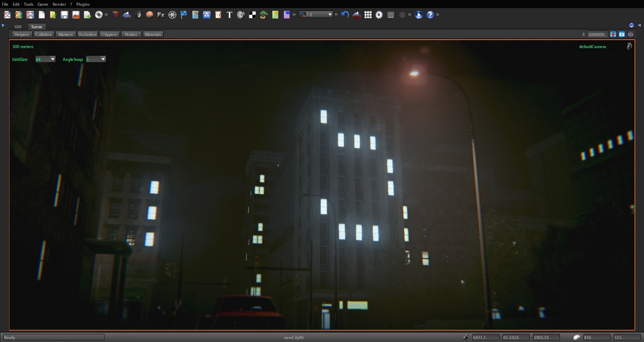Click the mountain NEW terrain icon
This screenshot has width=644, height=342.
356,15
